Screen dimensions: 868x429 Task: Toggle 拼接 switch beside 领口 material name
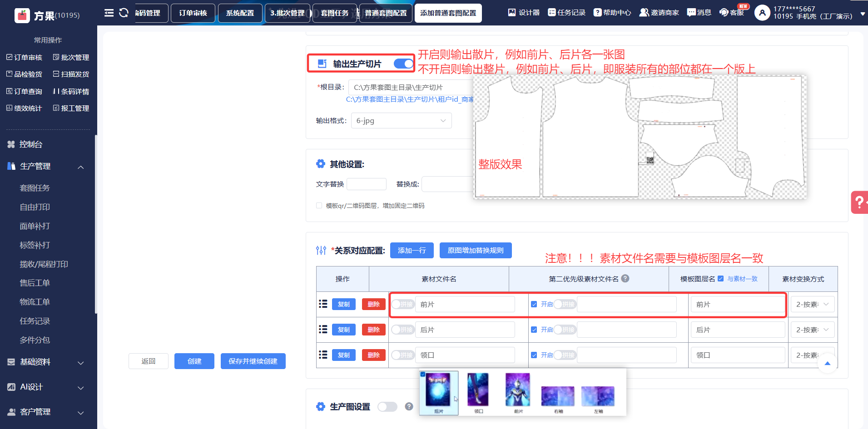point(403,355)
